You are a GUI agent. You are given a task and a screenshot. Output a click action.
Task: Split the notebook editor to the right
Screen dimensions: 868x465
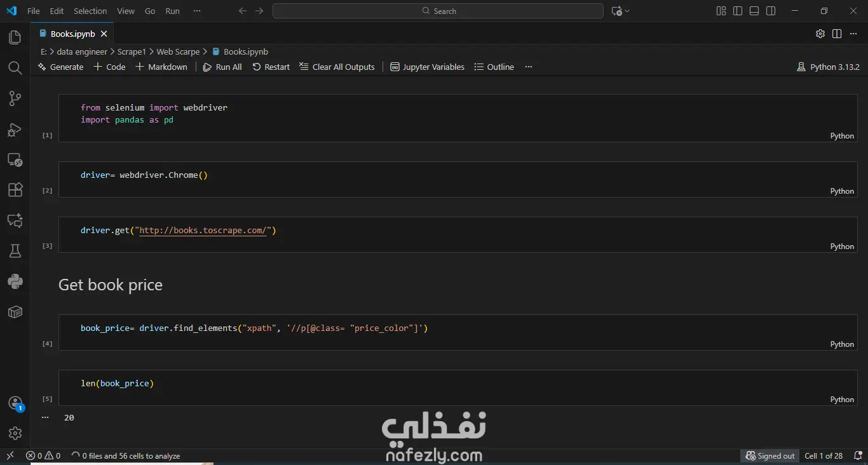[x=837, y=34]
